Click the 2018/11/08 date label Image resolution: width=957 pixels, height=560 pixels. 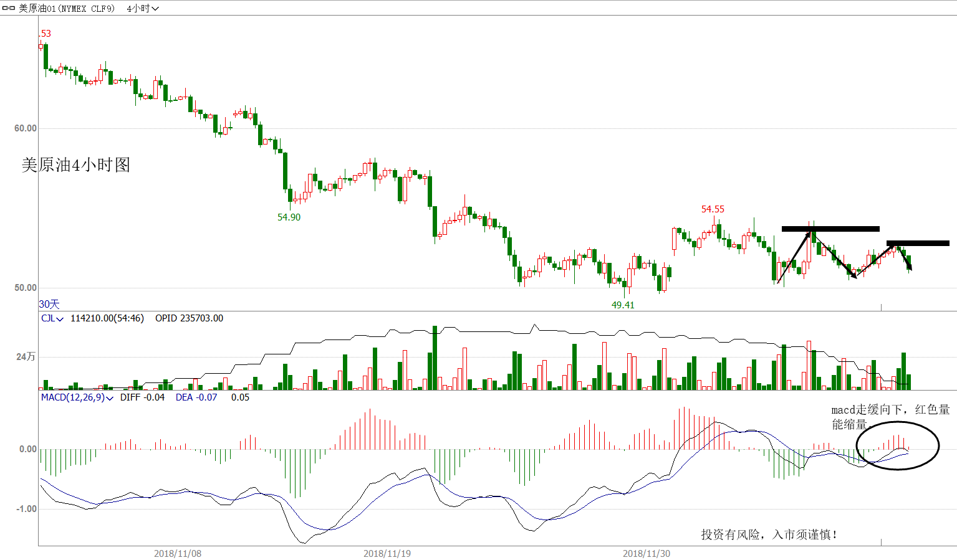tap(178, 553)
